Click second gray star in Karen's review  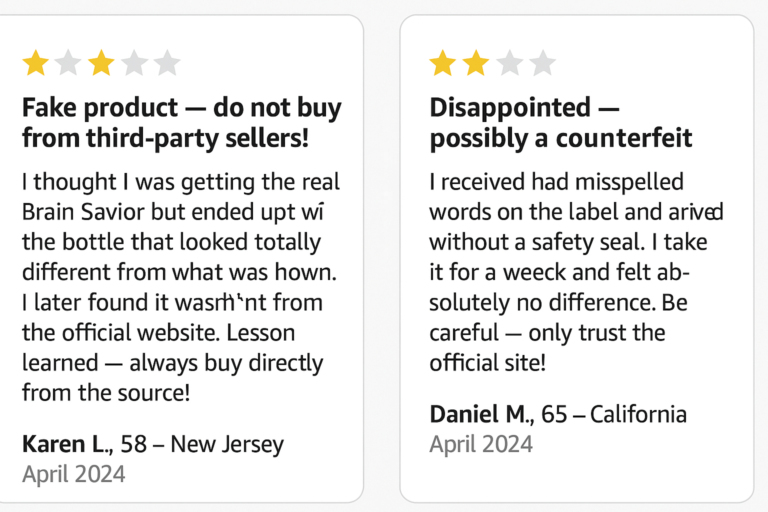[68, 63]
